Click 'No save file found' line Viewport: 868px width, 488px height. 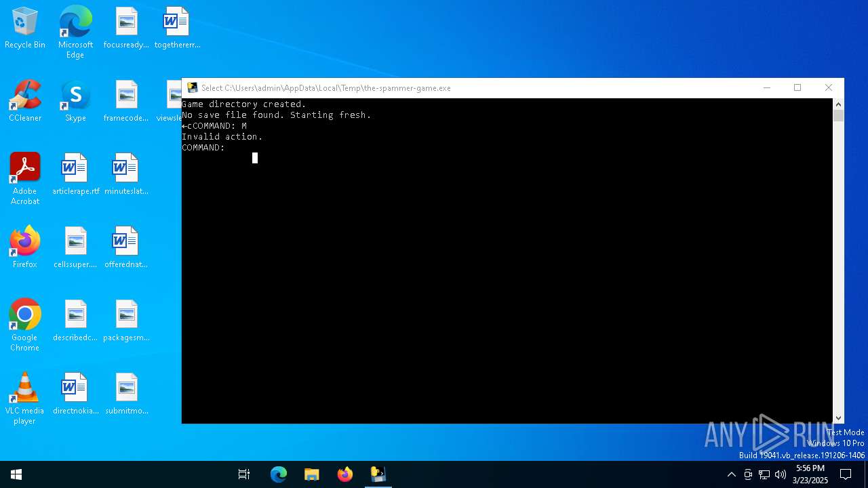277,115
